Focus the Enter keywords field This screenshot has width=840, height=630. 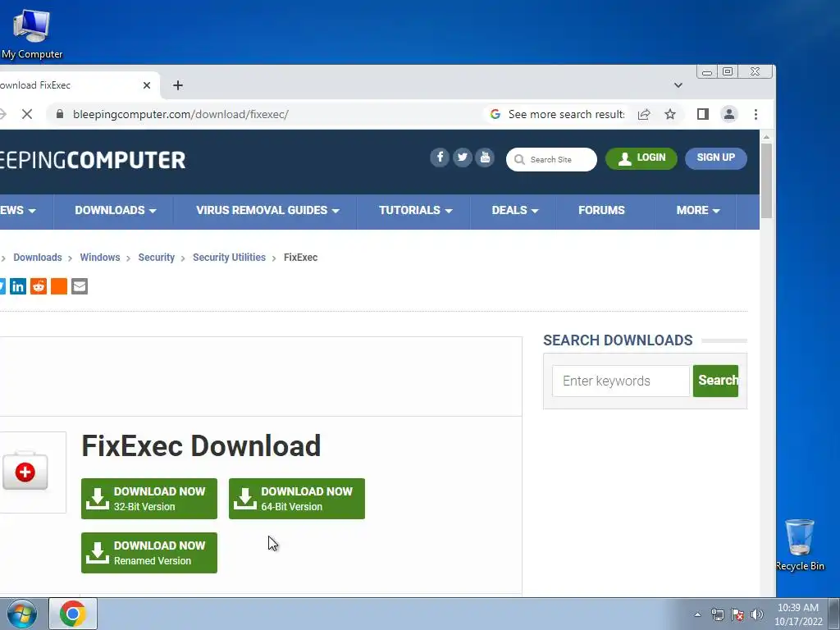(x=621, y=381)
